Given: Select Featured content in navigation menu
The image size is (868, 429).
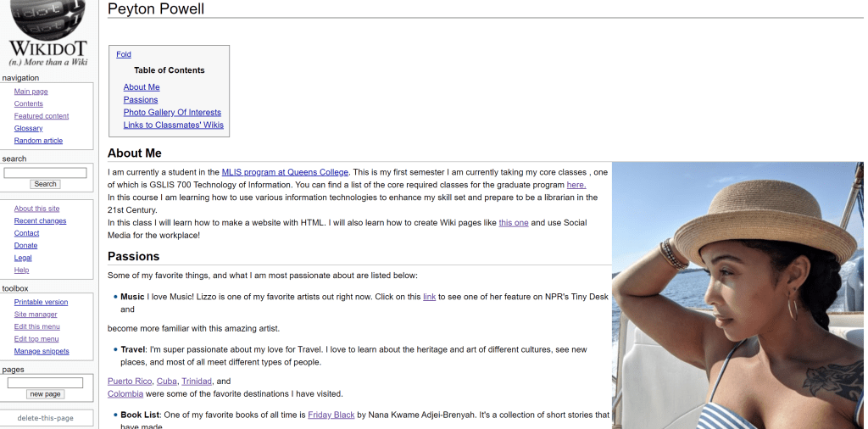Looking at the screenshot, I should (42, 116).
